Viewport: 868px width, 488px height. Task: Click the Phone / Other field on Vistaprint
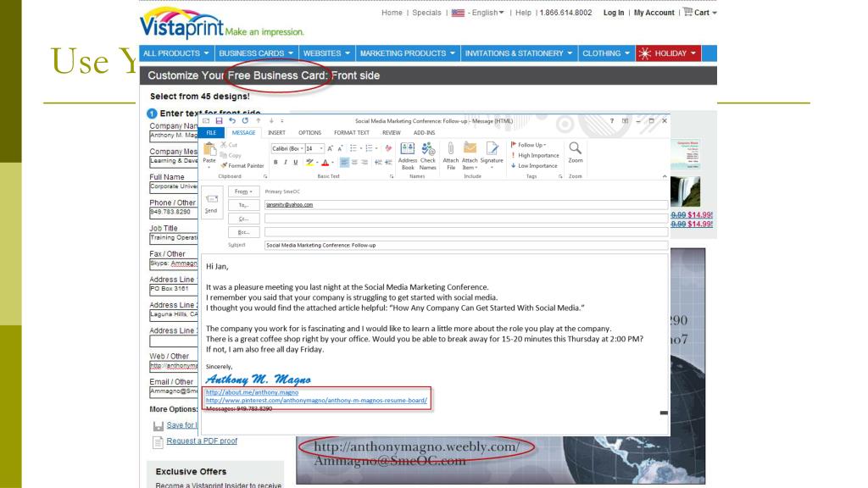click(173, 212)
